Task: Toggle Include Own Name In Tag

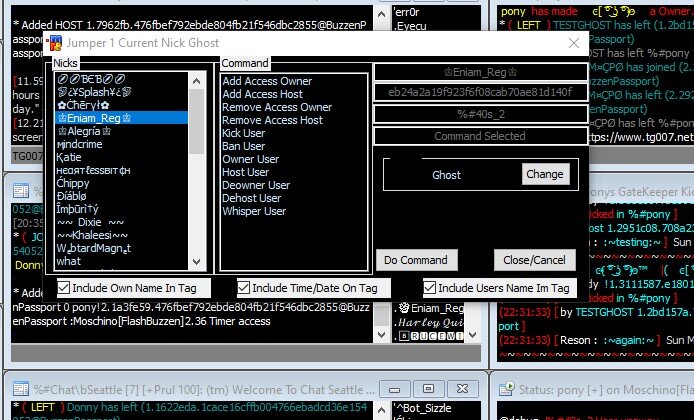Action: 64,287
